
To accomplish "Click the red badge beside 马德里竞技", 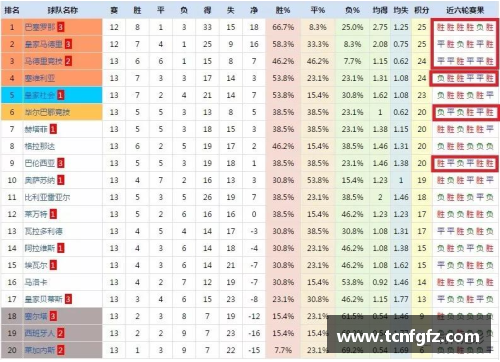I will (68, 61).
